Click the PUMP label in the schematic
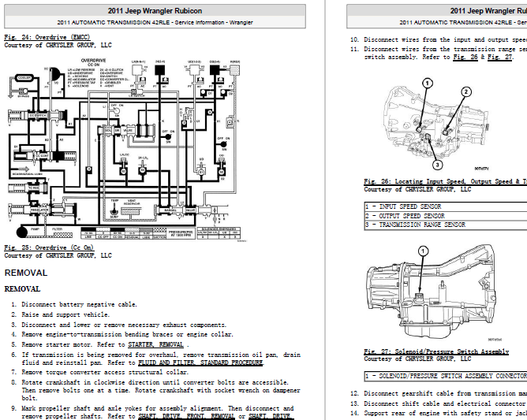The height and width of the screenshot is (420, 527). click(36, 229)
